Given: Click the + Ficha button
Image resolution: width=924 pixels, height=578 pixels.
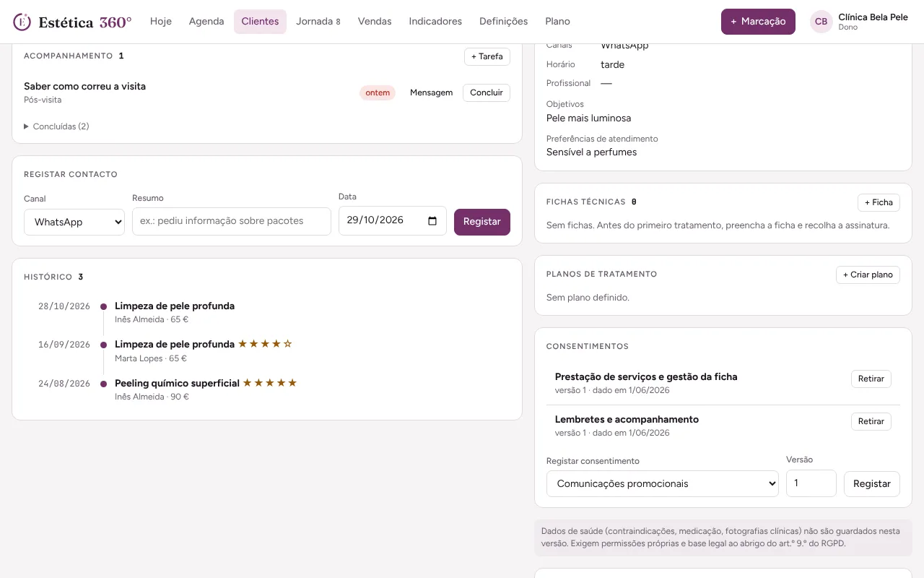Looking at the screenshot, I should pyautogui.click(x=879, y=202).
